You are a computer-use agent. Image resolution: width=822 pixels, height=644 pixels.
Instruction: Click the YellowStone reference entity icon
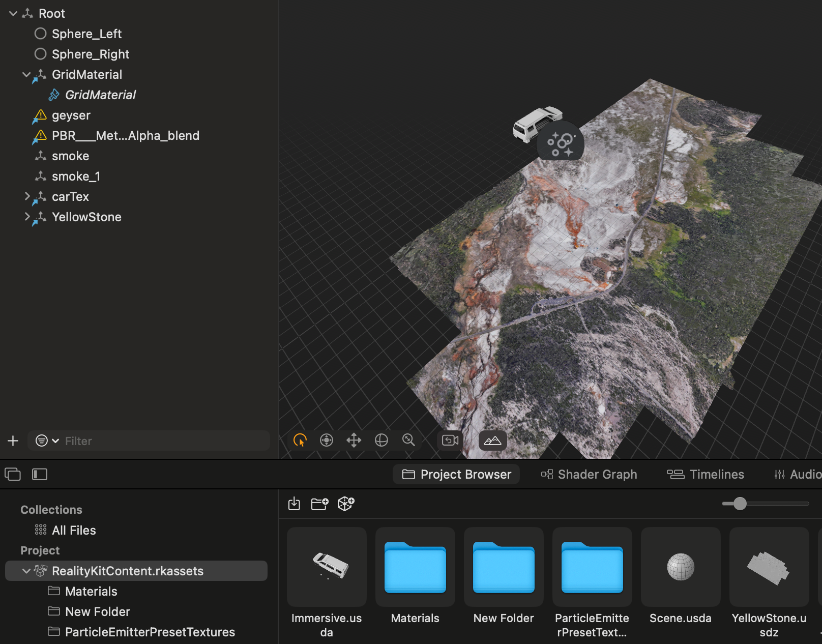[40, 217]
